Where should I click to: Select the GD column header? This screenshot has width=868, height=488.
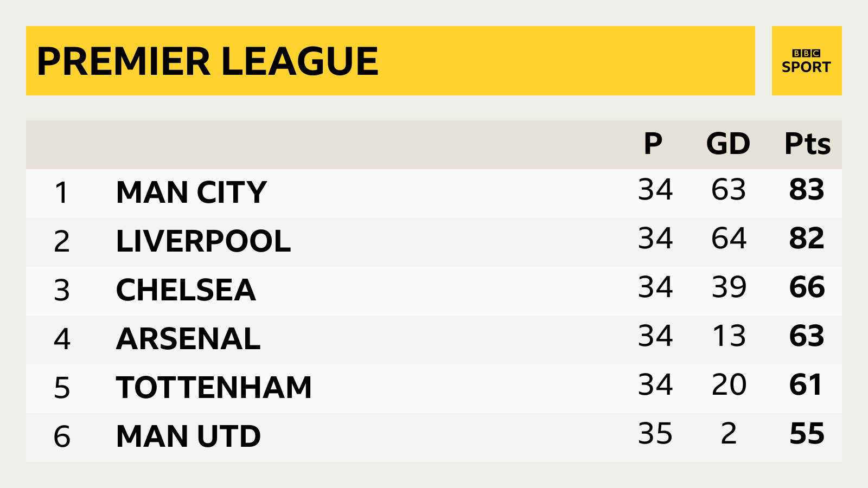click(x=728, y=144)
